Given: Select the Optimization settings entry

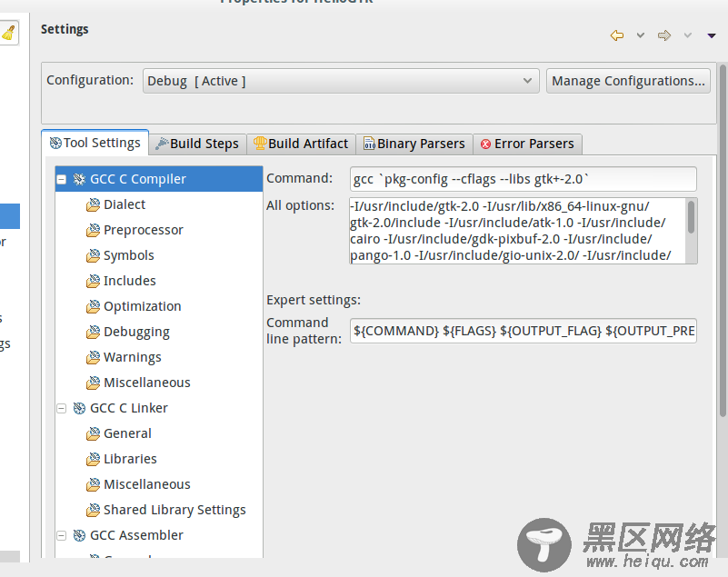Looking at the screenshot, I should coord(142,306).
